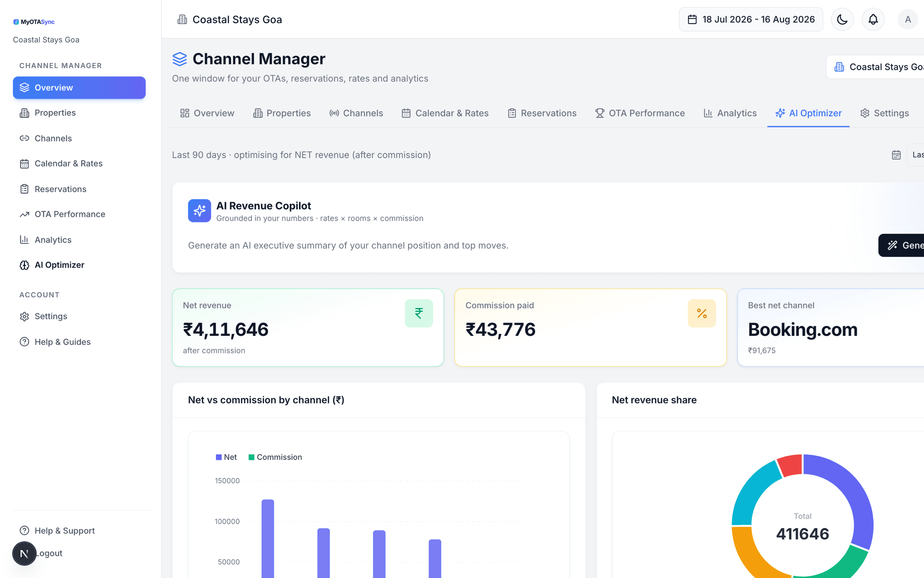Click donut chart Total 411646 center

click(802, 527)
